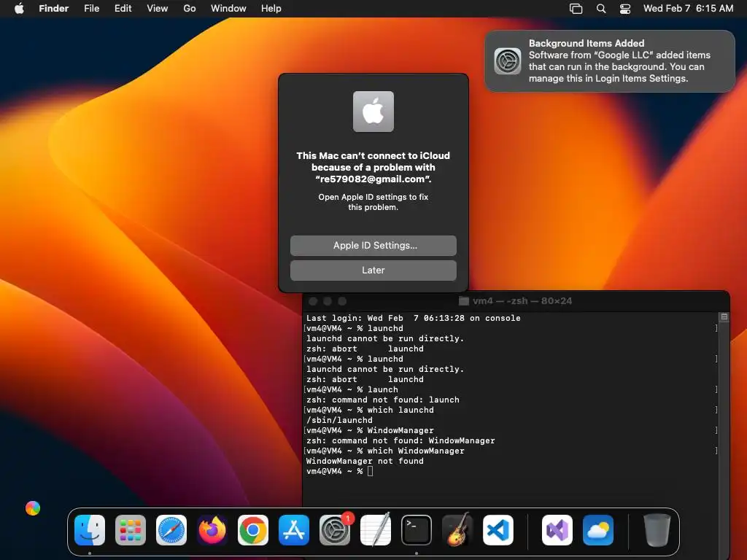The height and width of the screenshot is (560, 747).
Task: Click the Apple logo in iCloud dialog
Action: 373,112
